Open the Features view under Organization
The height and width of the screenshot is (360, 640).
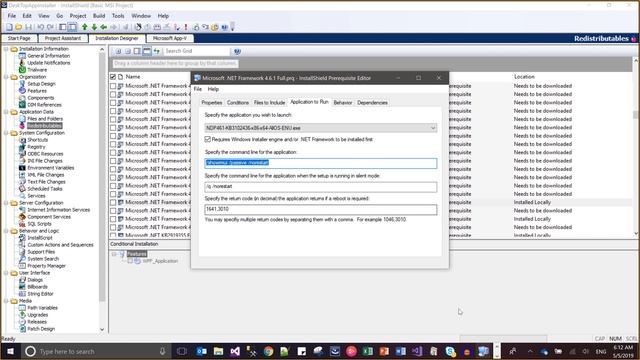point(37,91)
